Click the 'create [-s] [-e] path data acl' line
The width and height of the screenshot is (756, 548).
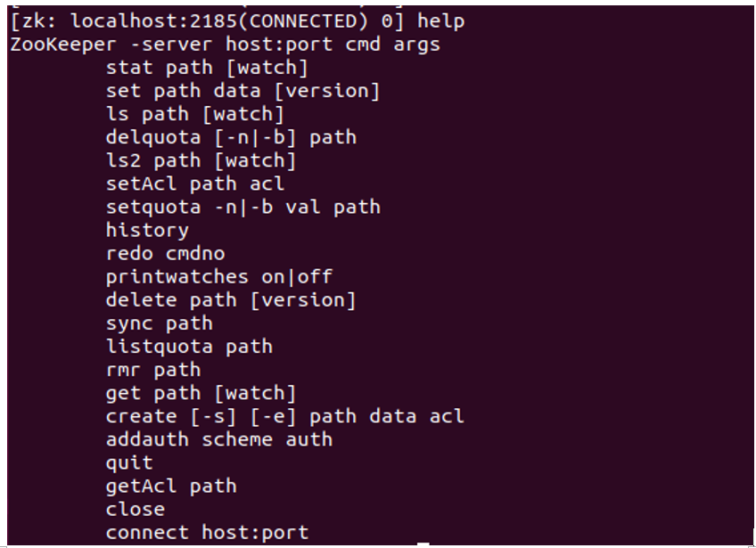[284, 416]
